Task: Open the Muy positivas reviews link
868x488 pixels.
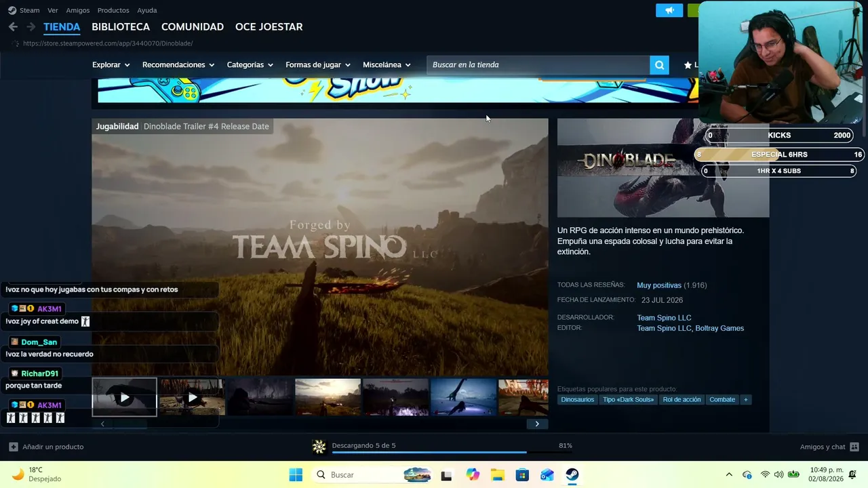Action: 659,285
